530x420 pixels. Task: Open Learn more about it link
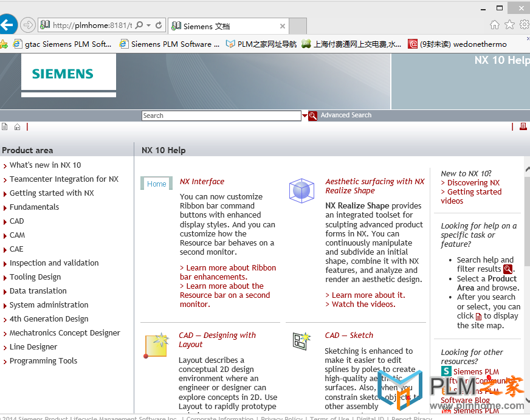click(365, 295)
